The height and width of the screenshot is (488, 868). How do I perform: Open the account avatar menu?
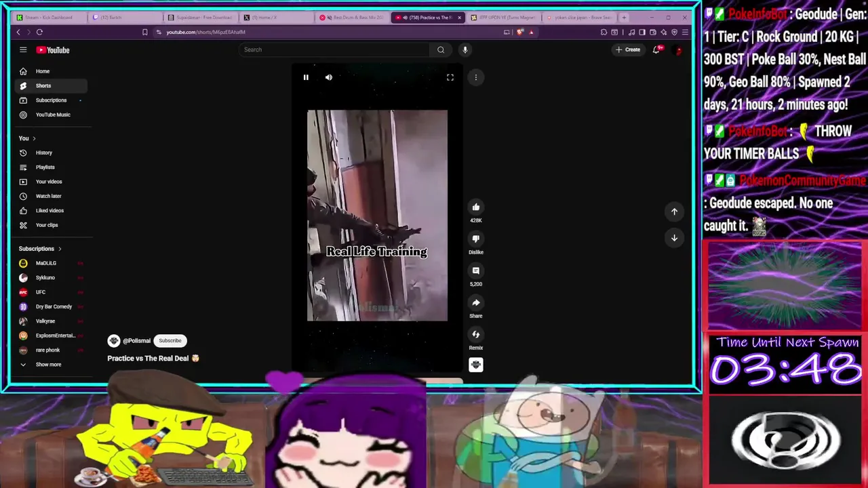(678, 49)
